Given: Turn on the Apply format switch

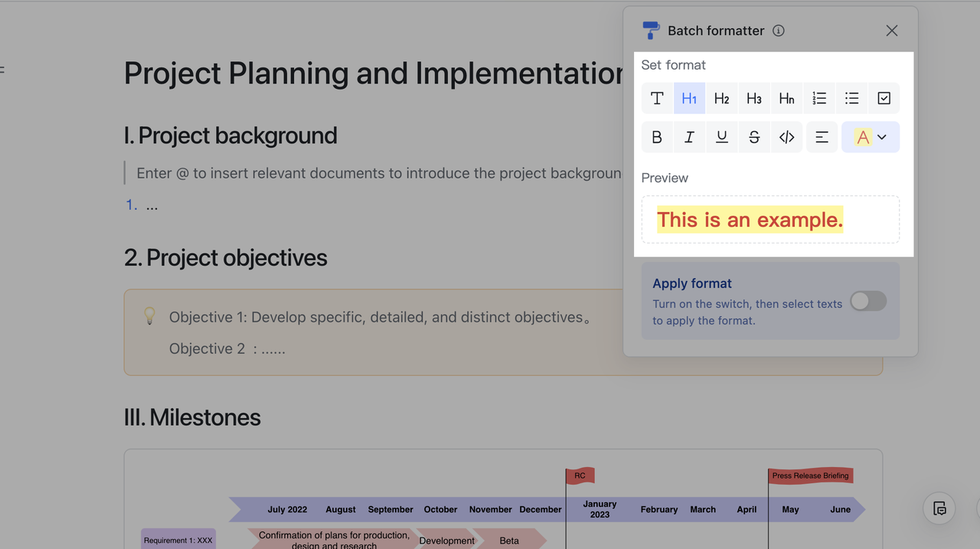Looking at the screenshot, I should coord(868,301).
